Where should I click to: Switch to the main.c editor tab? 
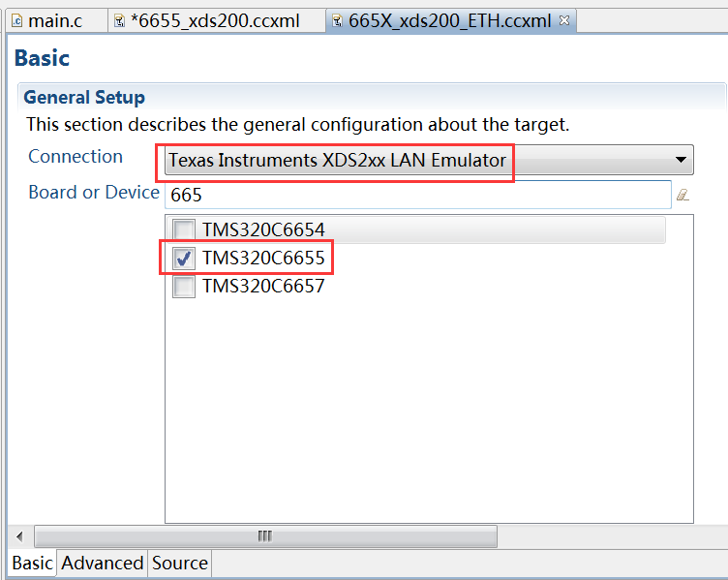coord(55,21)
